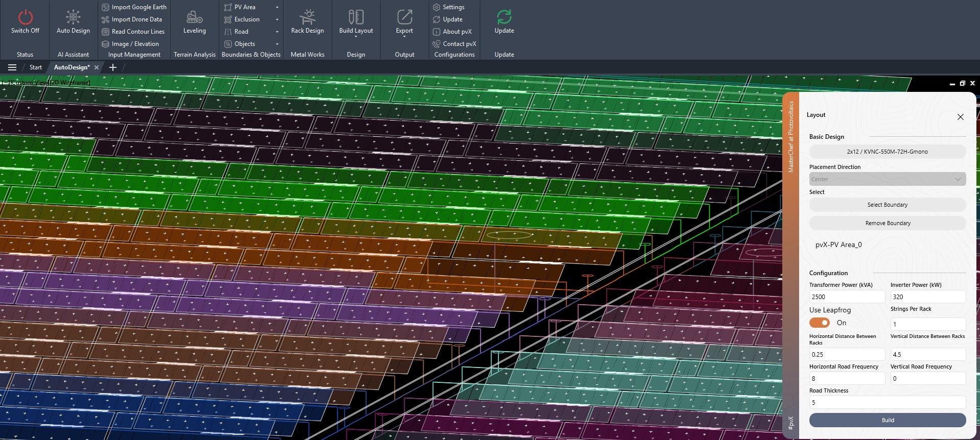Screen dimensions: 980x440
Task: Click the Road Thickness field
Action: click(888, 402)
